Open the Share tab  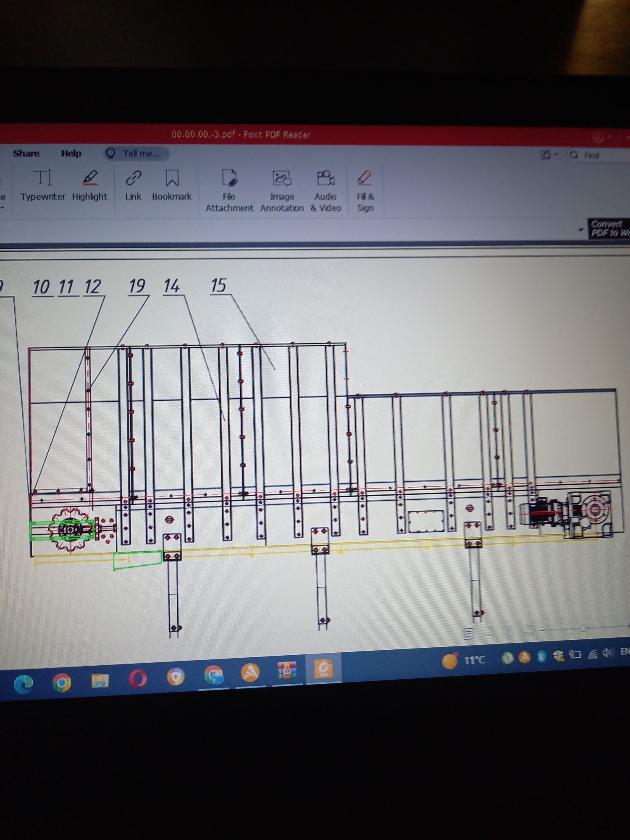coord(26,153)
